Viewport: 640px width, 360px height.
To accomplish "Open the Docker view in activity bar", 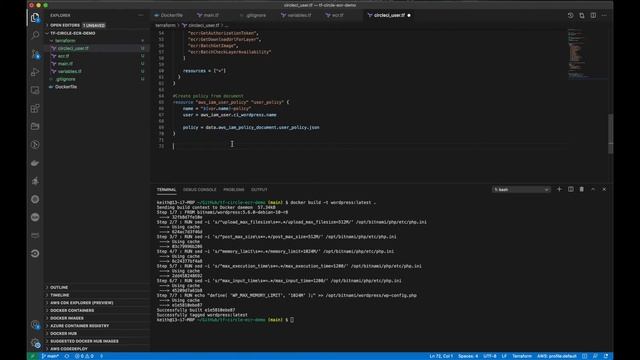I will pos(35,163).
